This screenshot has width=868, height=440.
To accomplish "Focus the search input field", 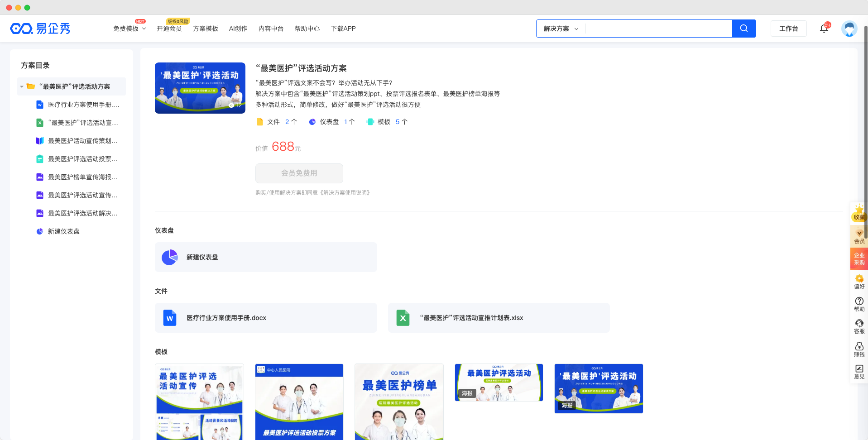I will (659, 29).
